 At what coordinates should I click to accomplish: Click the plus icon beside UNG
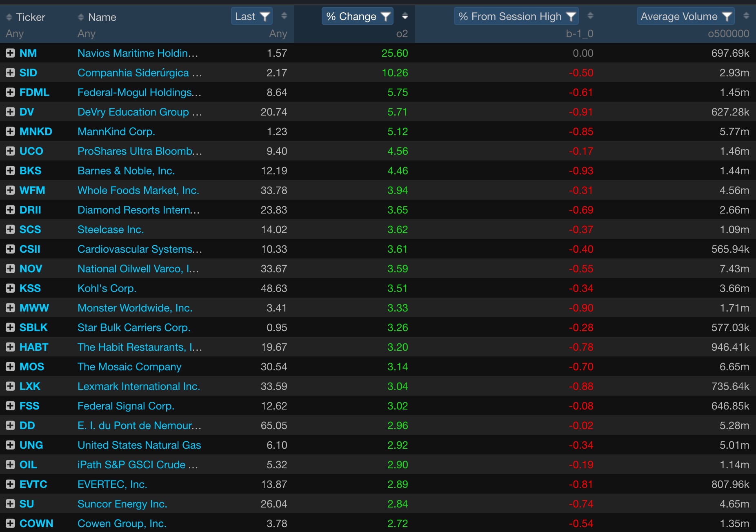10,445
